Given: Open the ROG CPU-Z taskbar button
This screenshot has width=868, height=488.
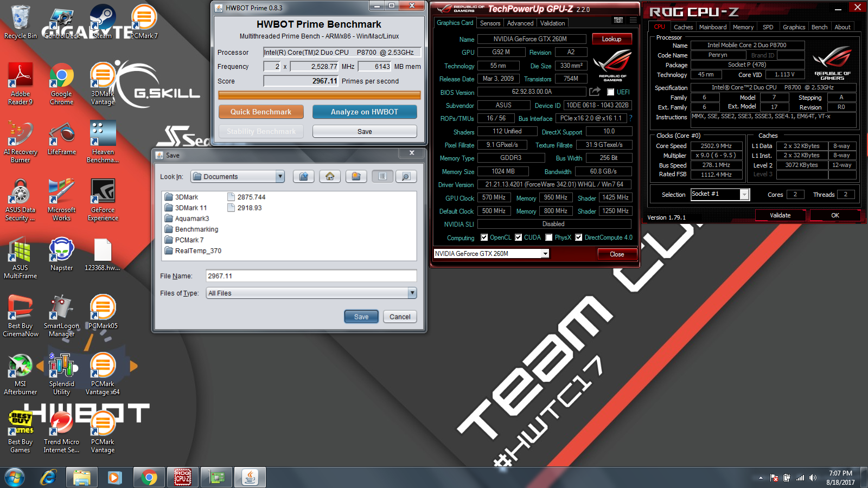Looking at the screenshot, I should tap(182, 477).
